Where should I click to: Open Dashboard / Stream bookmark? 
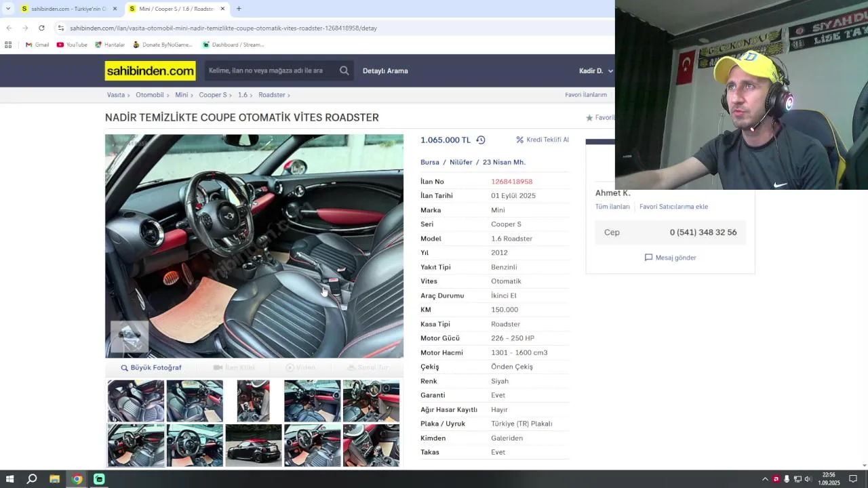[233, 45]
